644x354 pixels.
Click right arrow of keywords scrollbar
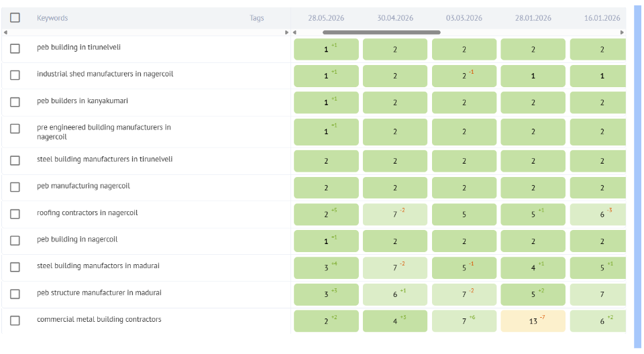tap(286, 32)
